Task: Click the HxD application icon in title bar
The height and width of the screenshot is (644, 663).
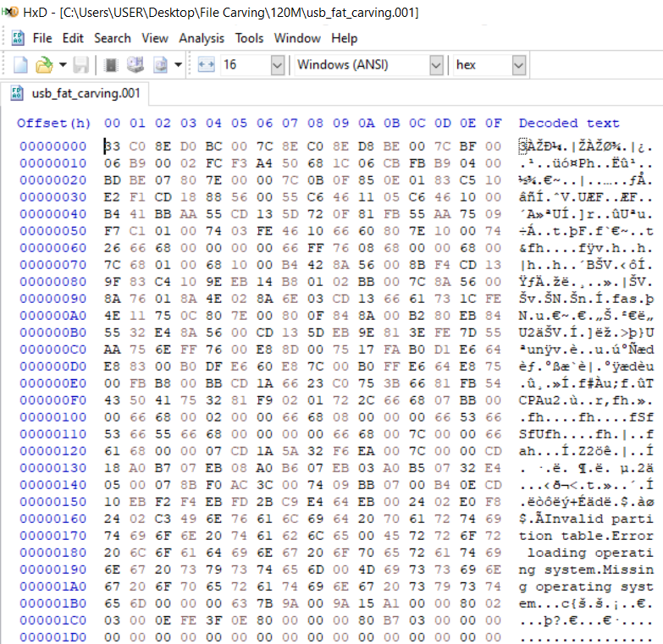Action: [9, 12]
